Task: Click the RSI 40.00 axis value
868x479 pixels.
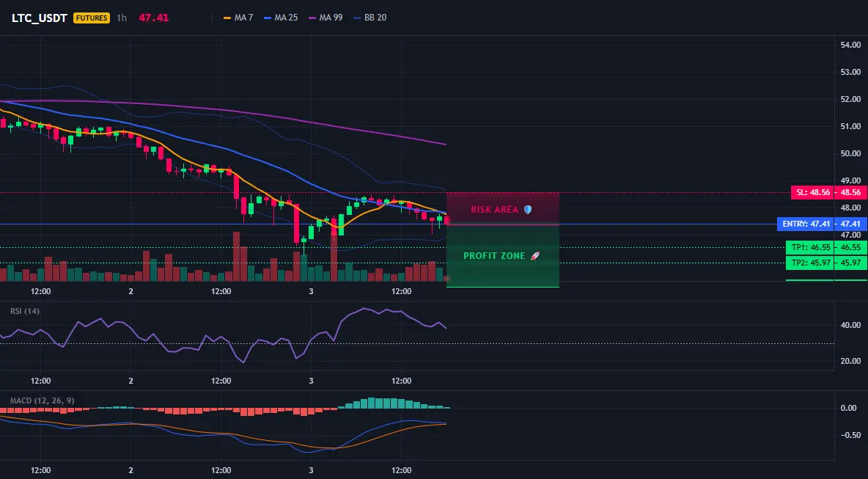Action: coord(850,325)
